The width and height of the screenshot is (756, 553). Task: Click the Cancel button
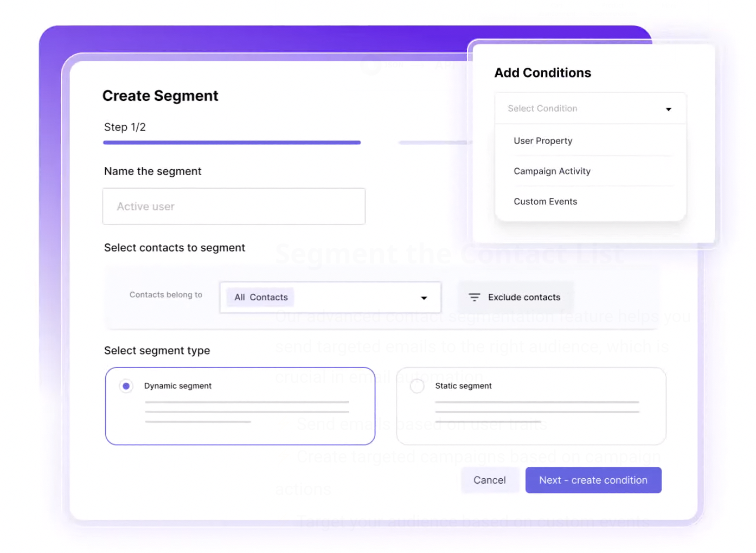coord(489,480)
